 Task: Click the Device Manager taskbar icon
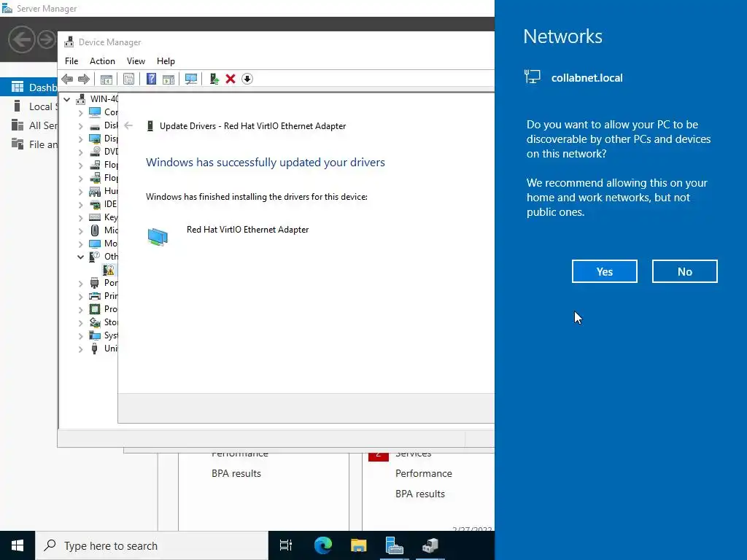[430, 545]
